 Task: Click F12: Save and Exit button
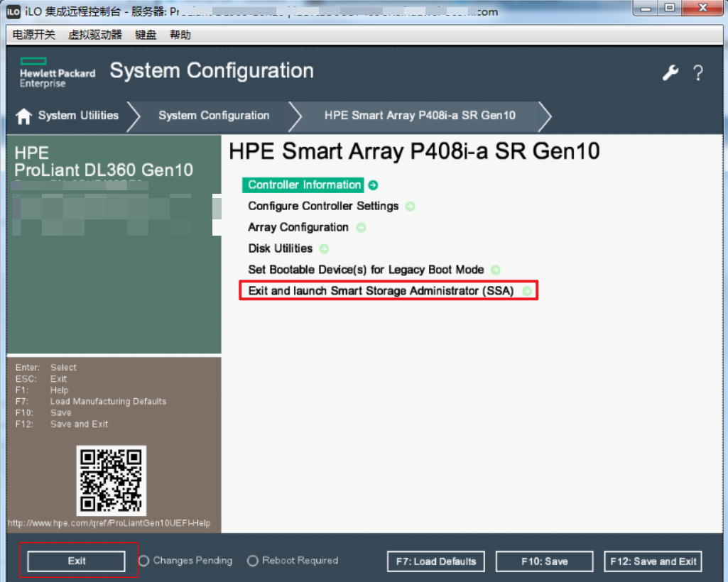click(x=653, y=561)
